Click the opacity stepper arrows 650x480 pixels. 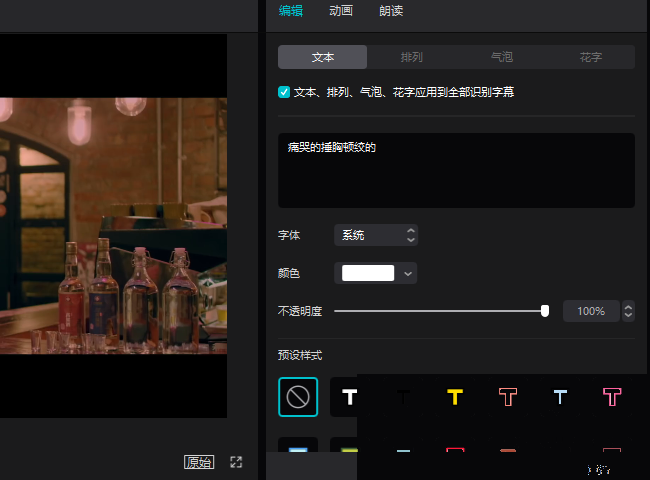tap(628, 311)
